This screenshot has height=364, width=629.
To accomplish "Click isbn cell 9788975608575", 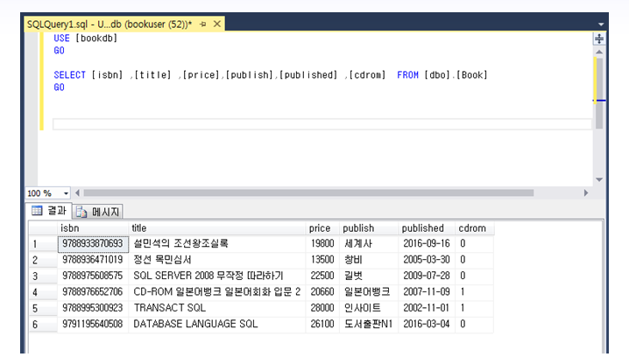I will click(x=93, y=276).
